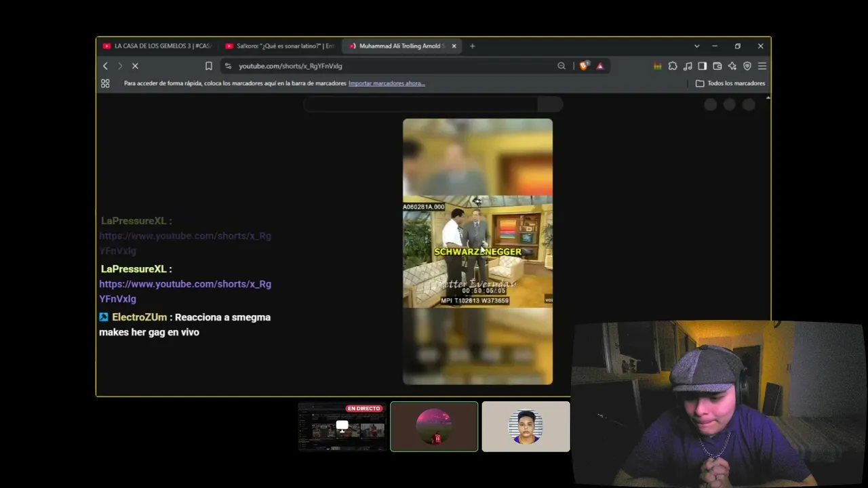
Task: Toggle the browser sidebar panel
Action: click(x=703, y=66)
